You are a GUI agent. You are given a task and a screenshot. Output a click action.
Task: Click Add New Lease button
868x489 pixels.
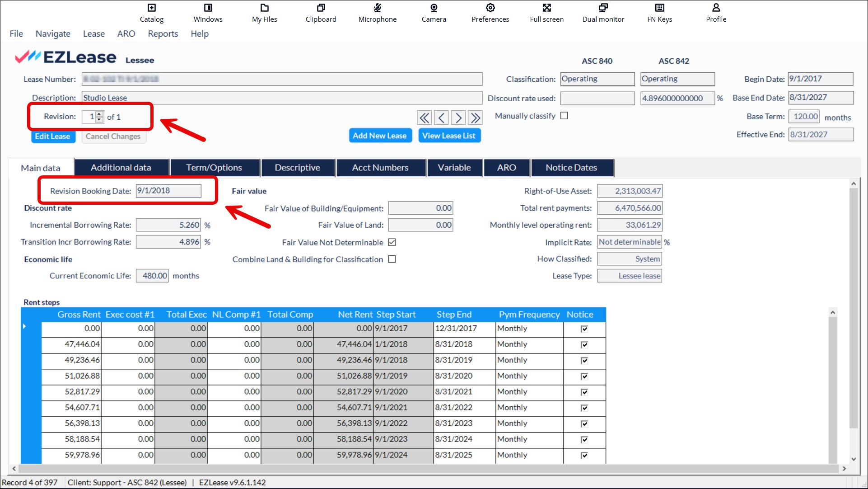coord(380,136)
